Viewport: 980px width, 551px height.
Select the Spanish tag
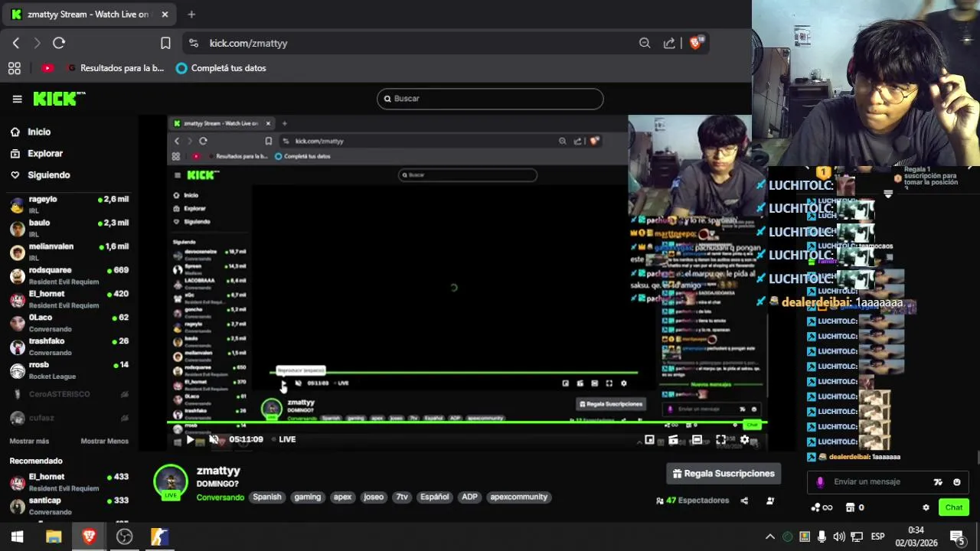click(x=267, y=497)
